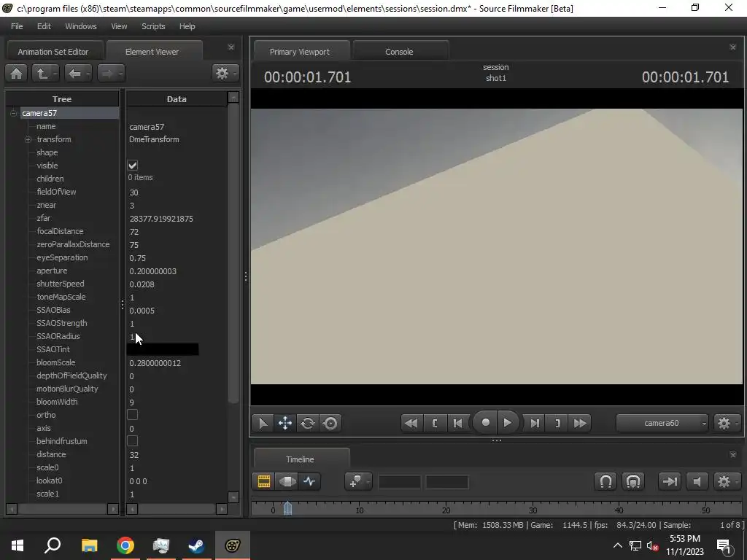Open the View menu
The image size is (747, 560).
[x=119, y=26]
